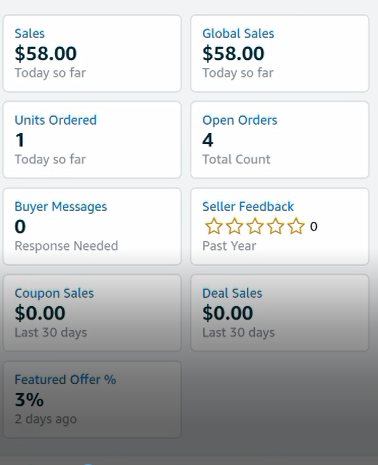
Task: Open the Deal Sales card
Action: [280, 313]
